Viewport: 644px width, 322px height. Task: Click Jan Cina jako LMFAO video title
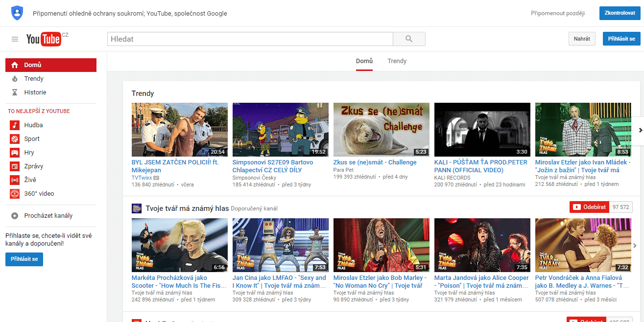click(x=280, y=282)
